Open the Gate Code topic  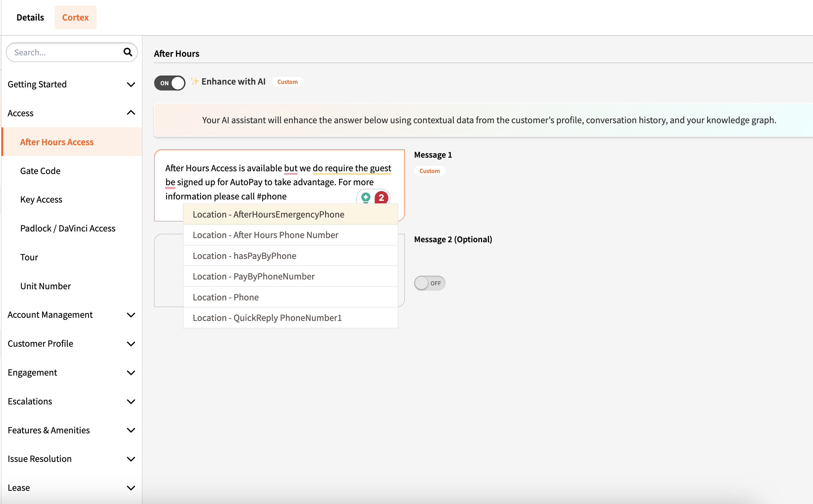[40, 171]
